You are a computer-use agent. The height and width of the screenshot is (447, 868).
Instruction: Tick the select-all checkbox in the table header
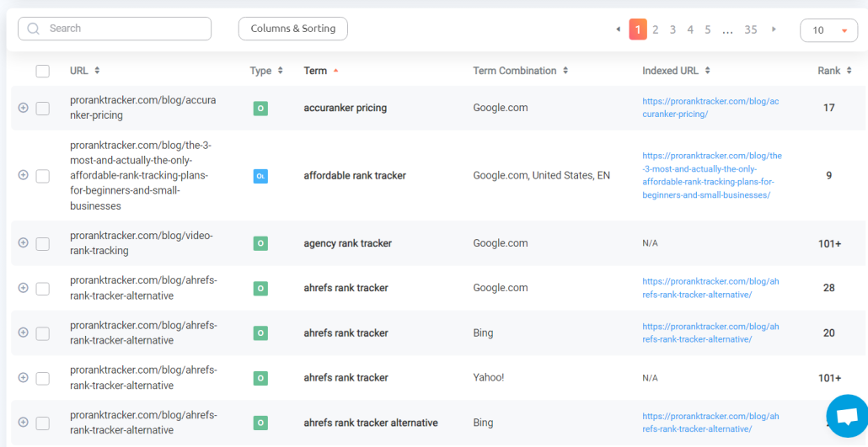[43, 71]
